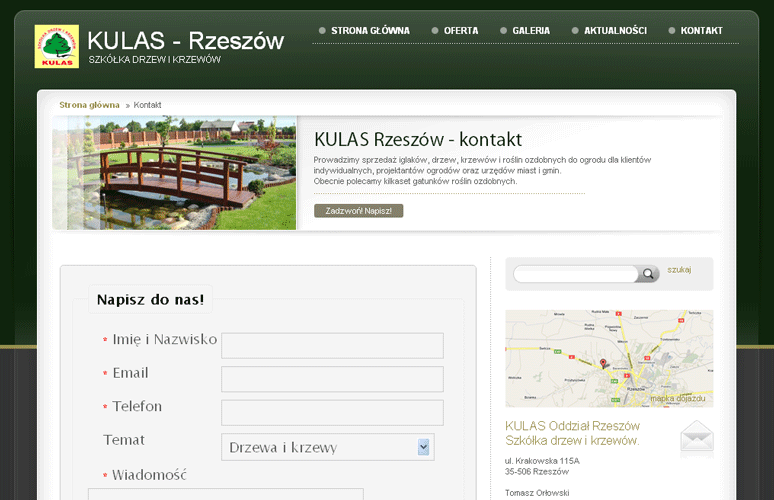This screenshot has width=774, height=500.
Task: Click the KULAS - Rzeszów site title
Action: [186, 41]
